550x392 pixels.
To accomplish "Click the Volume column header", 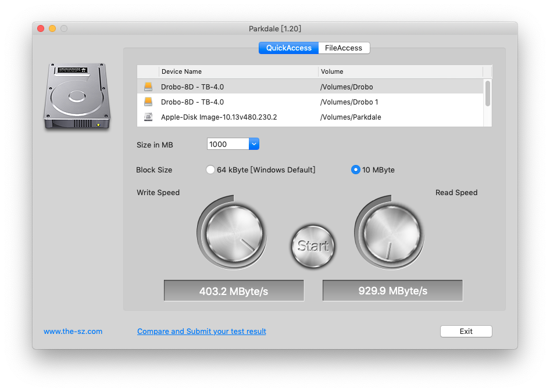I will (401, 71).
